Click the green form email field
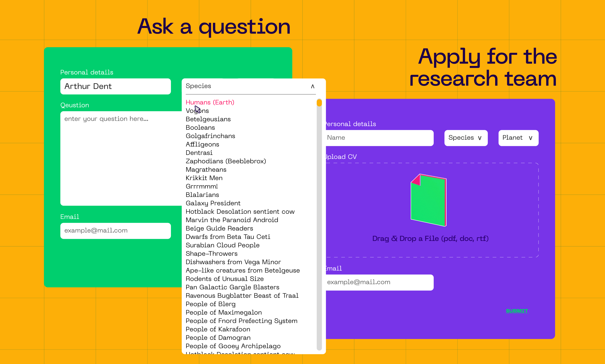The height and width of the screenshot is (364, 605). click(115, 231)
